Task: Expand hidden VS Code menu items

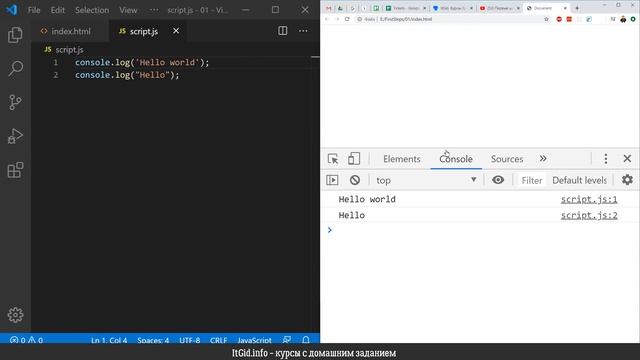Action: (x=154, y=10)
